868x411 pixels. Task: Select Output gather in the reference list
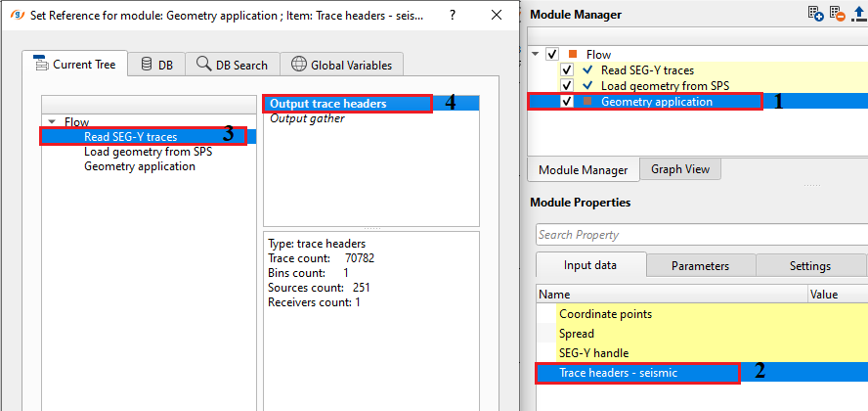(x=307, y=118)
